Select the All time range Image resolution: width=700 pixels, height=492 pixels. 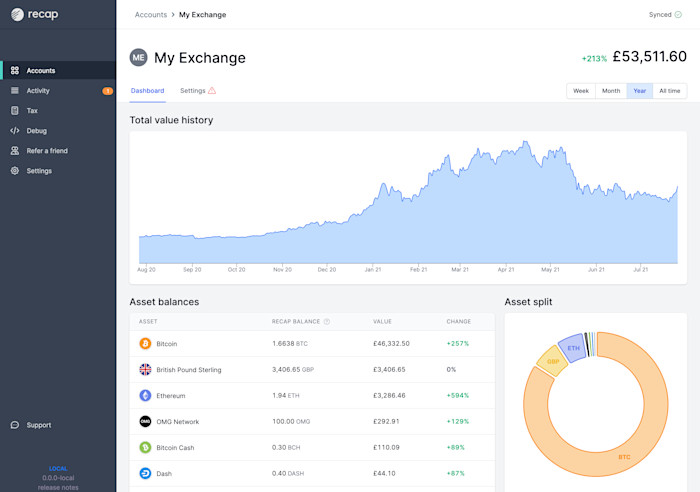[670, 91]
